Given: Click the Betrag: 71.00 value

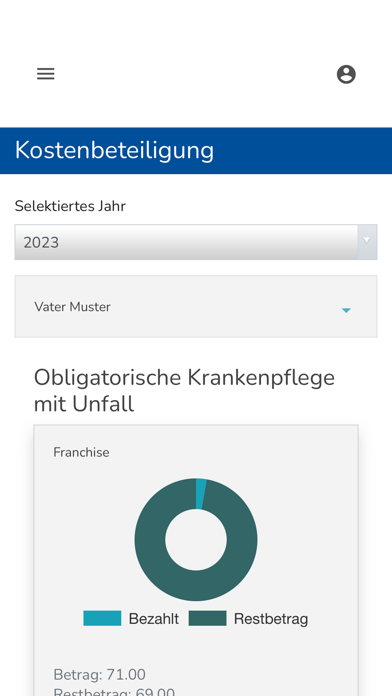Looking at the screenshot, I should pos(99,675).
